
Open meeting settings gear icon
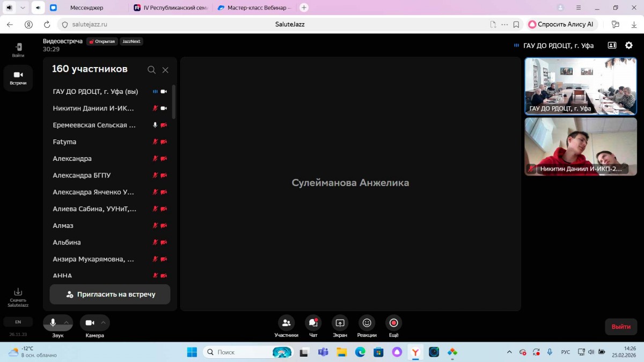click(x=629, y=46)
